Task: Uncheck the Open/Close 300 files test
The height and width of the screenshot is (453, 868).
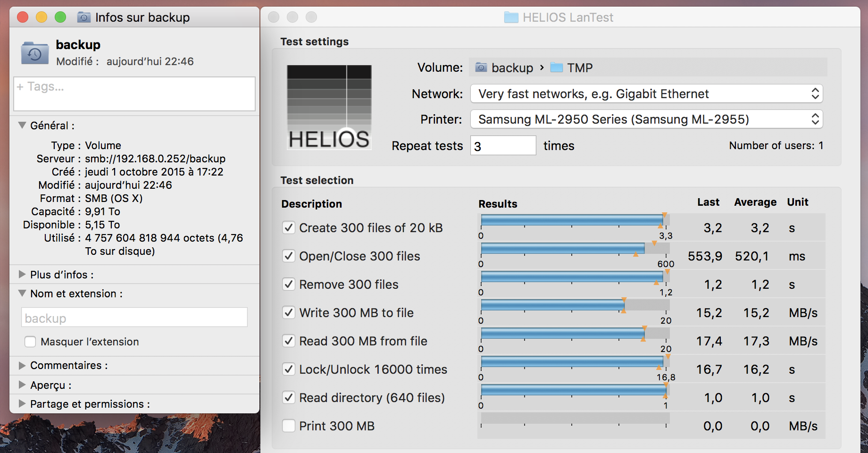Action: [289, 256]
